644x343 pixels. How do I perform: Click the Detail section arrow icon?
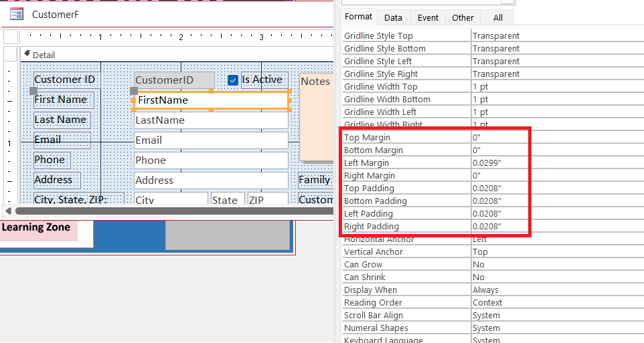click(x=27, y=54)
